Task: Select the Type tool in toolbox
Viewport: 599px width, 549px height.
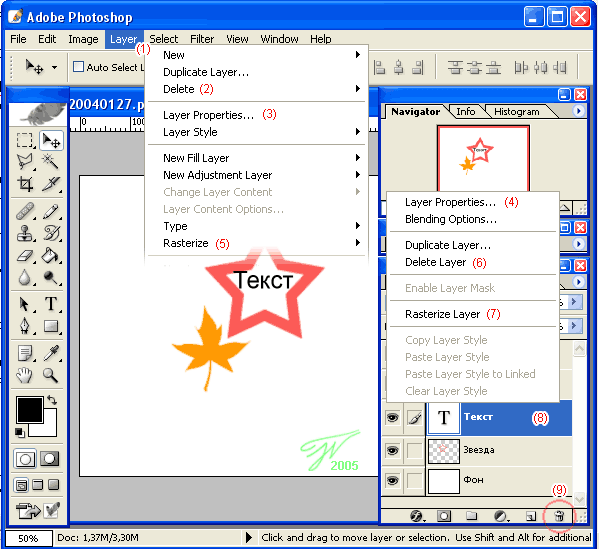Action: [51, 304]
